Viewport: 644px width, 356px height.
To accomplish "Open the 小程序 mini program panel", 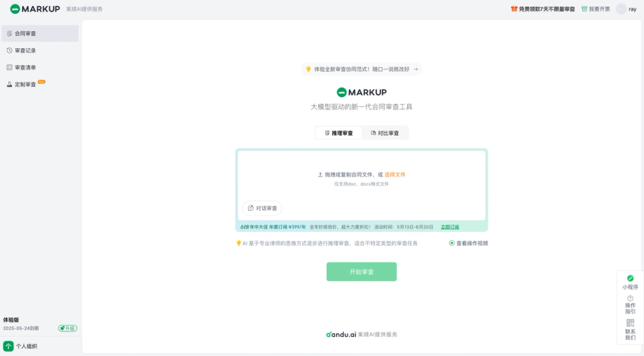I will click(630, 282).
